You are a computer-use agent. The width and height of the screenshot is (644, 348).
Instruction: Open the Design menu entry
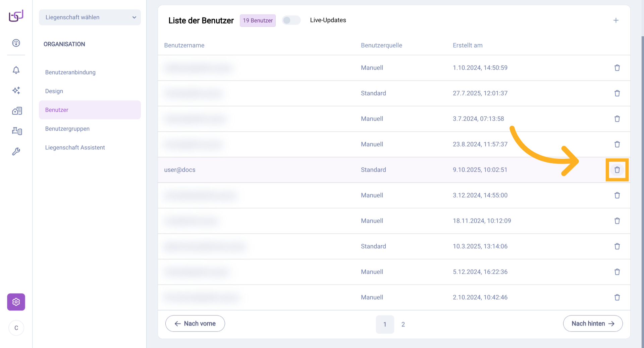[x=54, y=91]
